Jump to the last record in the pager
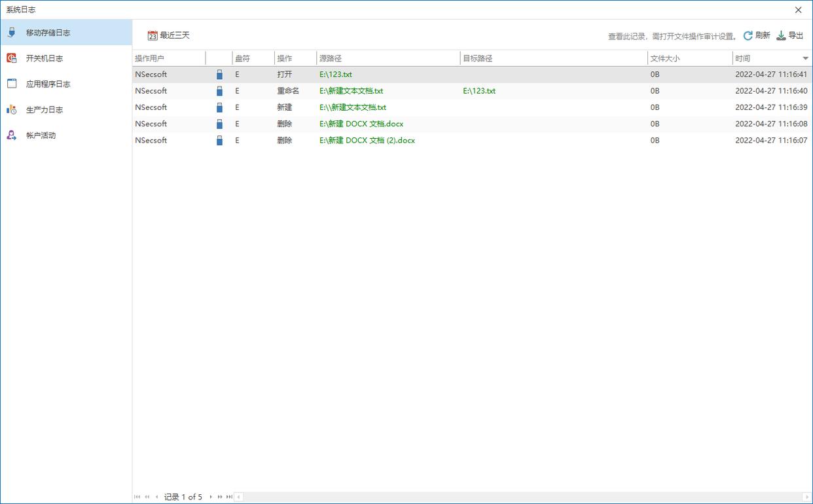The height and width of the screenshot is (504, 813). (229, 497)
